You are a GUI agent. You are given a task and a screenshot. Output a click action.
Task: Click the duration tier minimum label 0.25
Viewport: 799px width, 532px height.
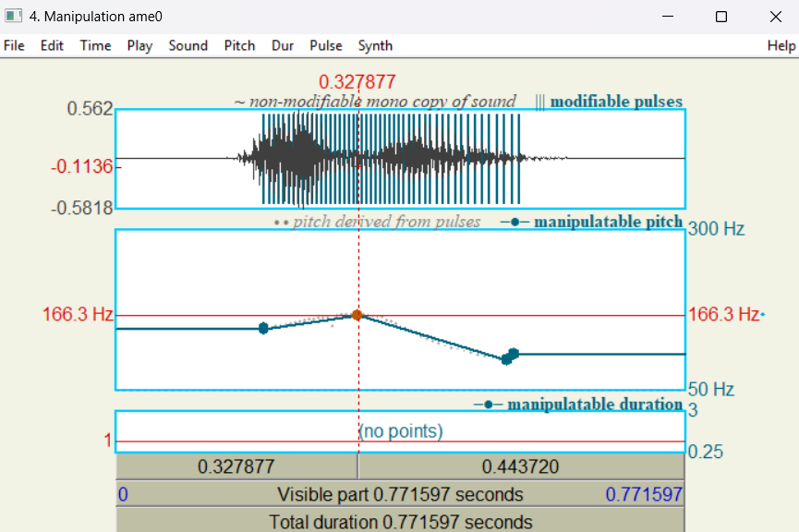[705, 452]
